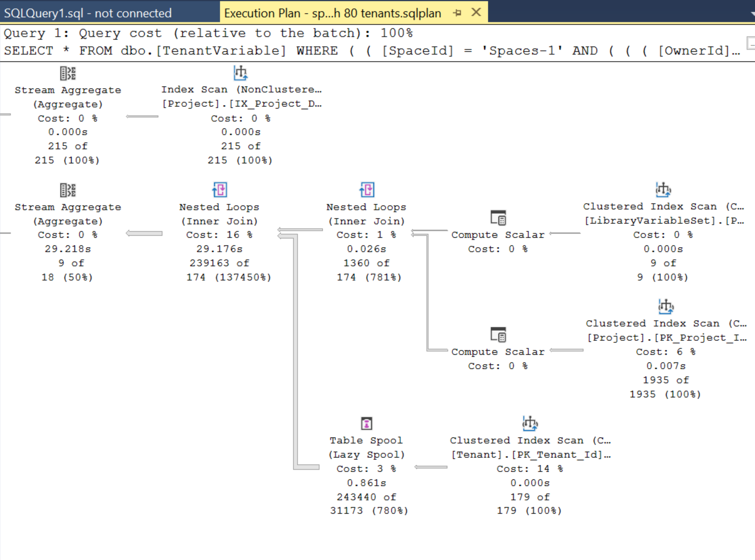
Task: Click the Nested Loops icon with 16% cost
Action: (x=219, y=190)
